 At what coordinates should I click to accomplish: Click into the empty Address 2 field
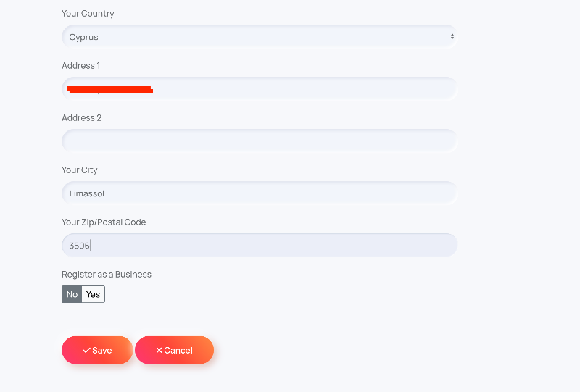(x=260, y=141)
